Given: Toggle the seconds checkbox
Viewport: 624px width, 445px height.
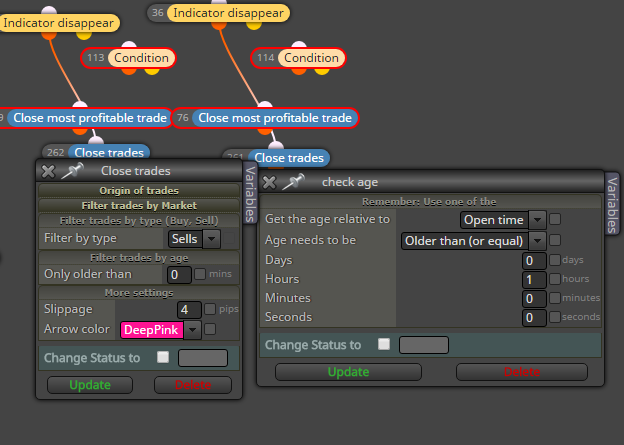Looking at the screenshot, I should (x=555, y=317).
